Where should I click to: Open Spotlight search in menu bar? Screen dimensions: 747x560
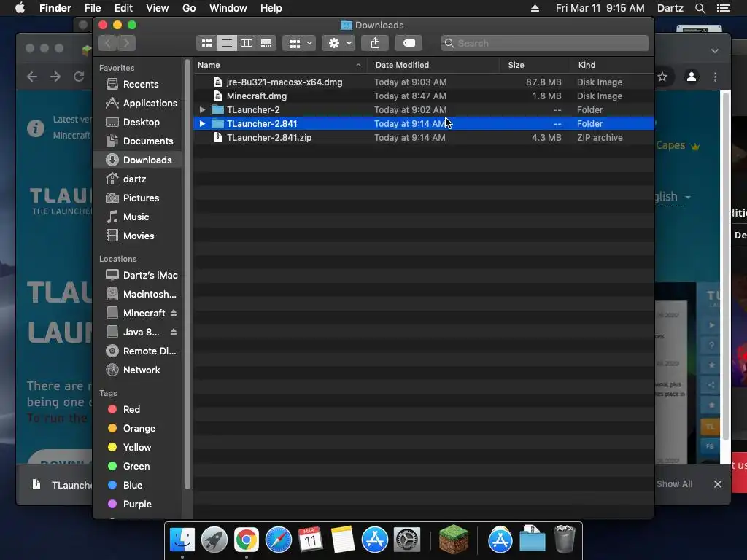pyautogui.click(x=700, y=8)
